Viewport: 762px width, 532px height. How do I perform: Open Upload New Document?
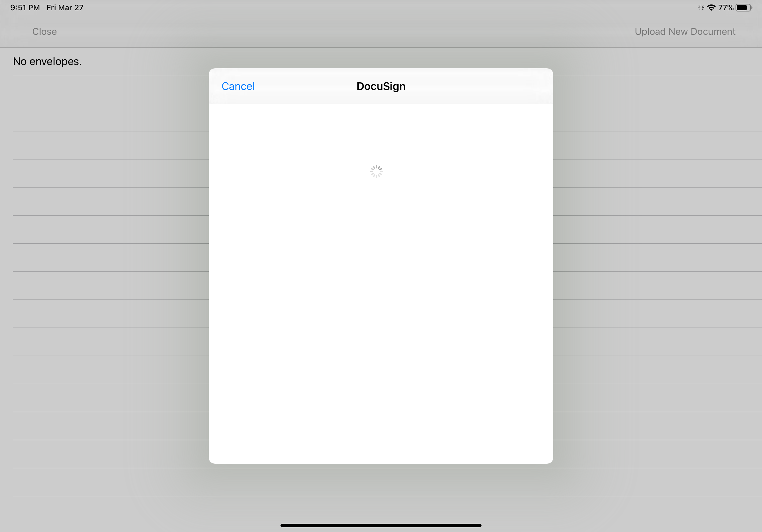click(685, 32)
